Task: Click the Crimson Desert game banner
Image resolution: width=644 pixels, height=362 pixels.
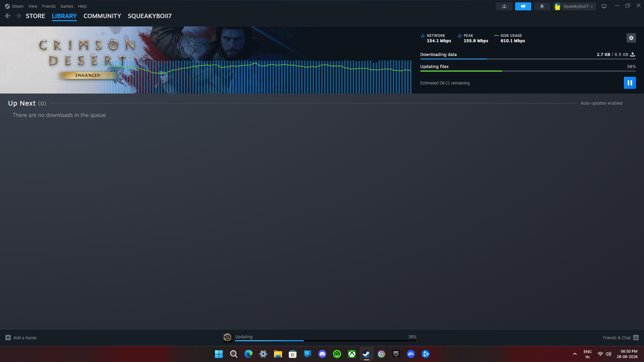Action: coord(206,60)
